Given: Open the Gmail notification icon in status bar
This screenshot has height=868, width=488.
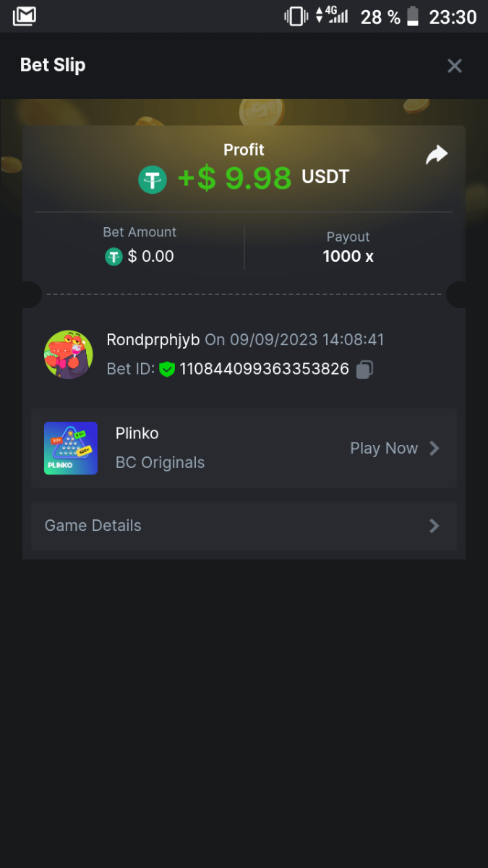Looking at the screenshot, I should [x=25, y=16].
